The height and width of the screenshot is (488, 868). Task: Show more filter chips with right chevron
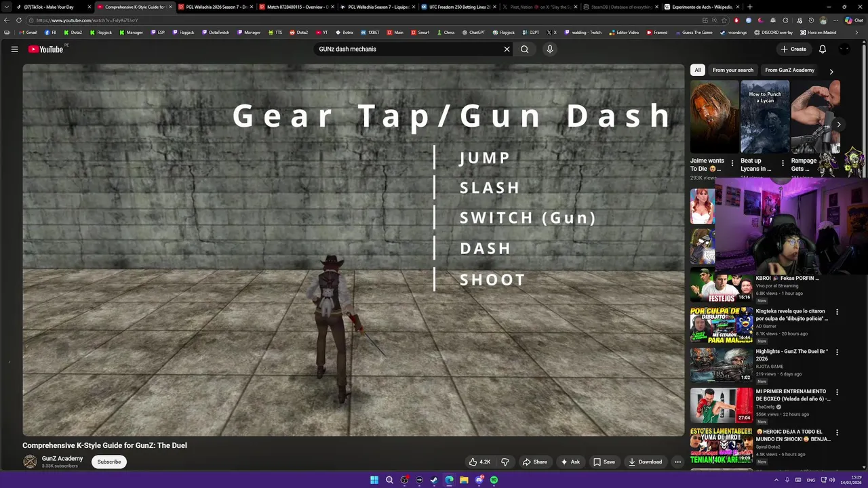coord(831,71)
